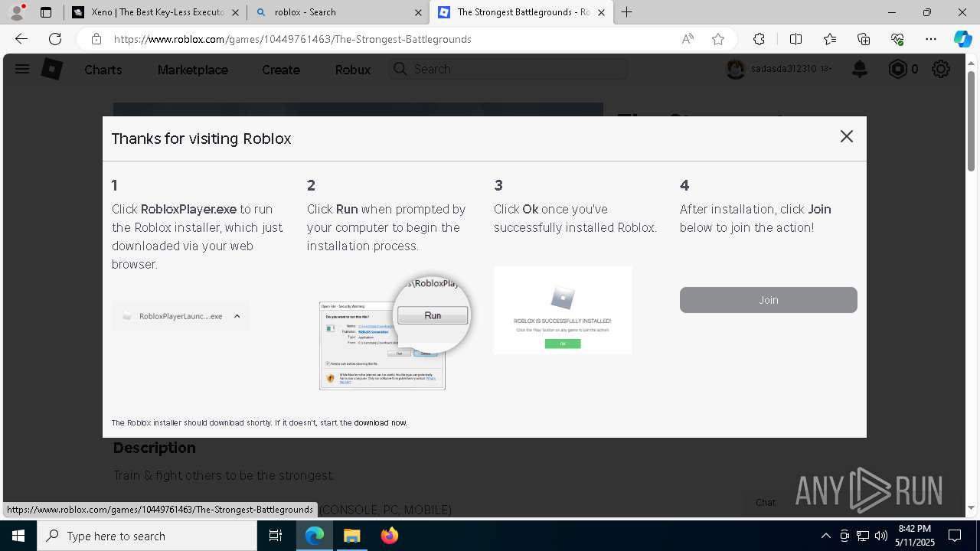Screen dimensions: 980x551
Task: Click the Run security warning illustration
Action: point(394,333)
